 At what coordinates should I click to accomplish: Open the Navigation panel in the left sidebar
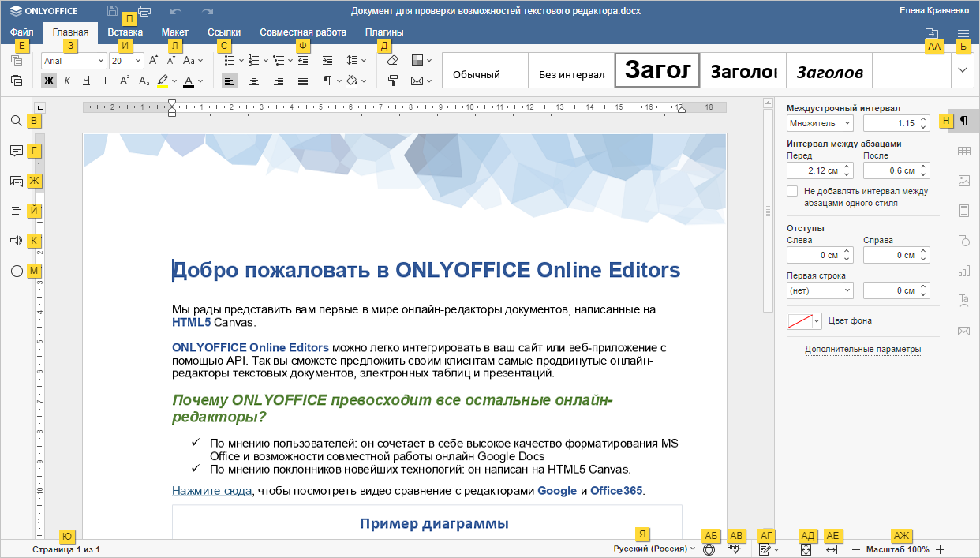[x=17, y=211]
